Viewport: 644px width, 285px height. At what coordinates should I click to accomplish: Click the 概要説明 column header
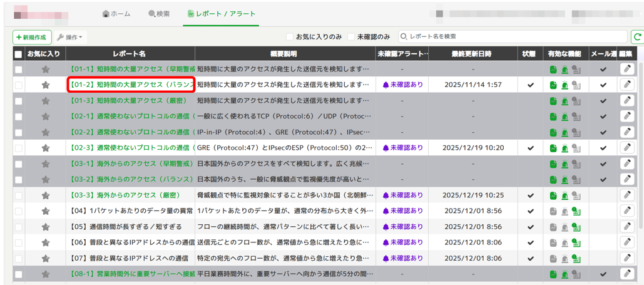pos(285,54)
